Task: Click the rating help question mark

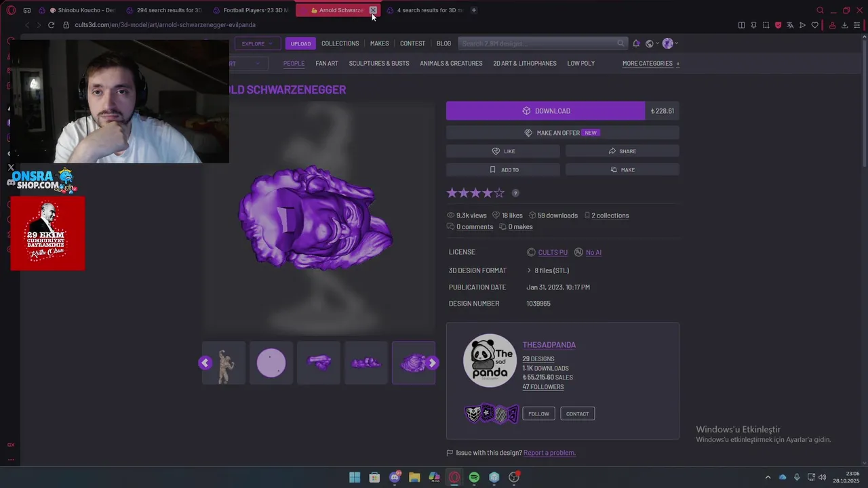Action: [515, 193]
